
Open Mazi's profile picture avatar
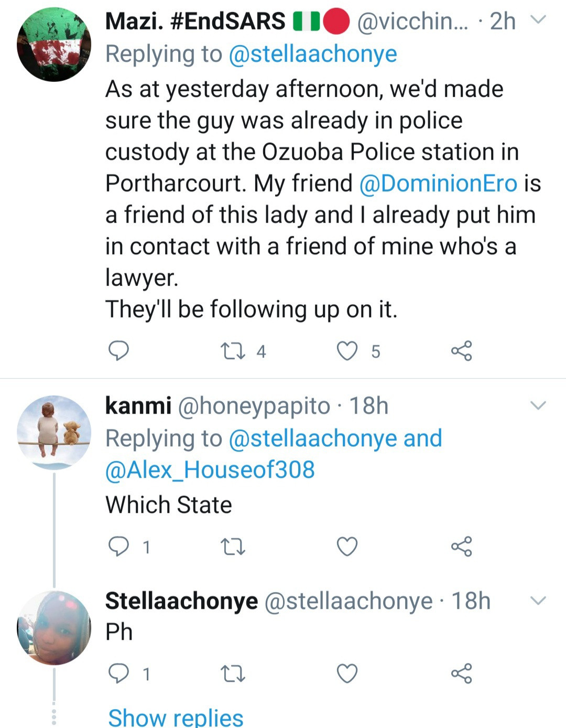point(54,45)
